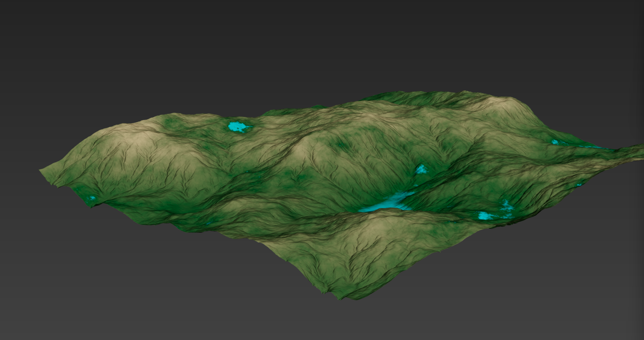This screenshot has width=644, height=340.
Task: Click the oval cyan lake near the terrain's upper left
Action: (238, 127)
